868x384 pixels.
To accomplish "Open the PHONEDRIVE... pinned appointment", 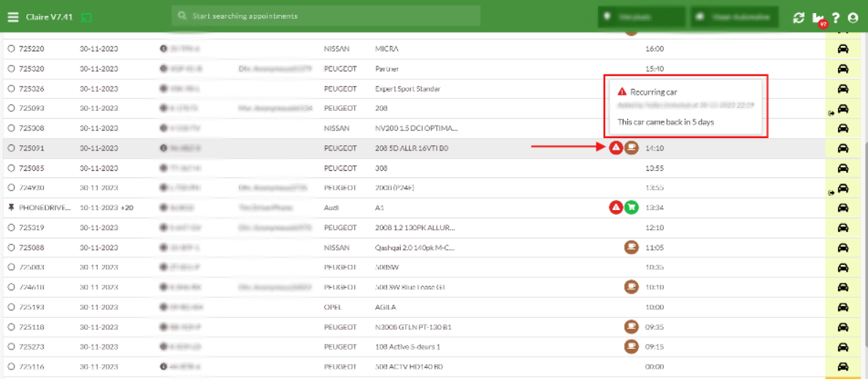I will click(45, 207).
